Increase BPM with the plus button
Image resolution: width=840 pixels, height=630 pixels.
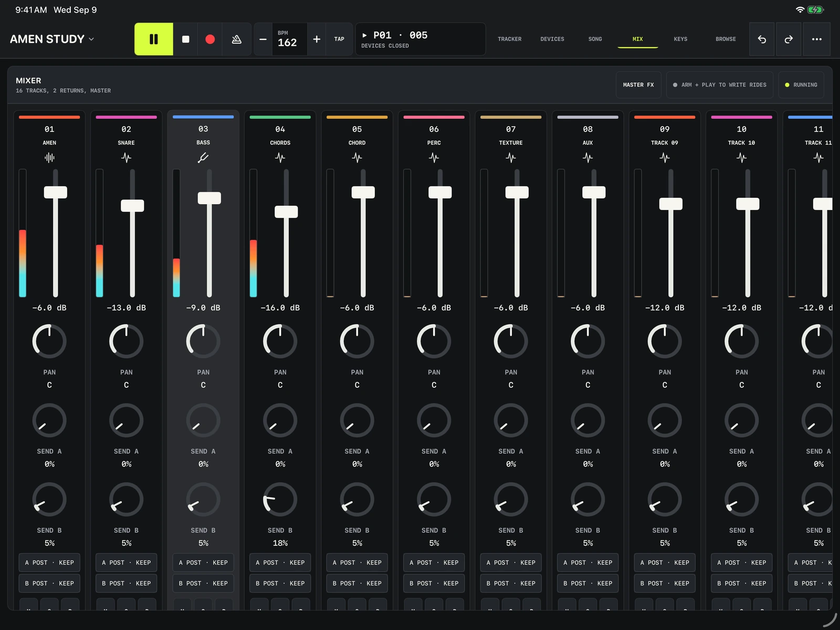(x=317, y=39)
